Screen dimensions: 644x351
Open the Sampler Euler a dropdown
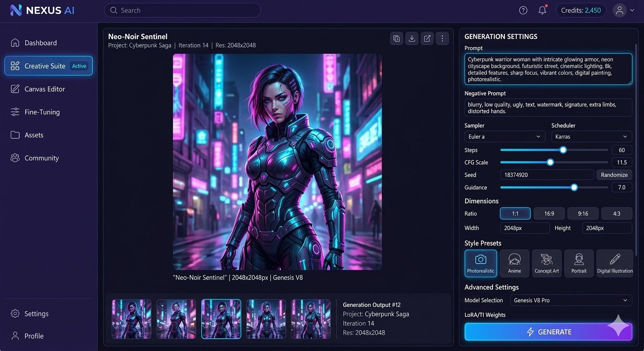pos(504,136)
